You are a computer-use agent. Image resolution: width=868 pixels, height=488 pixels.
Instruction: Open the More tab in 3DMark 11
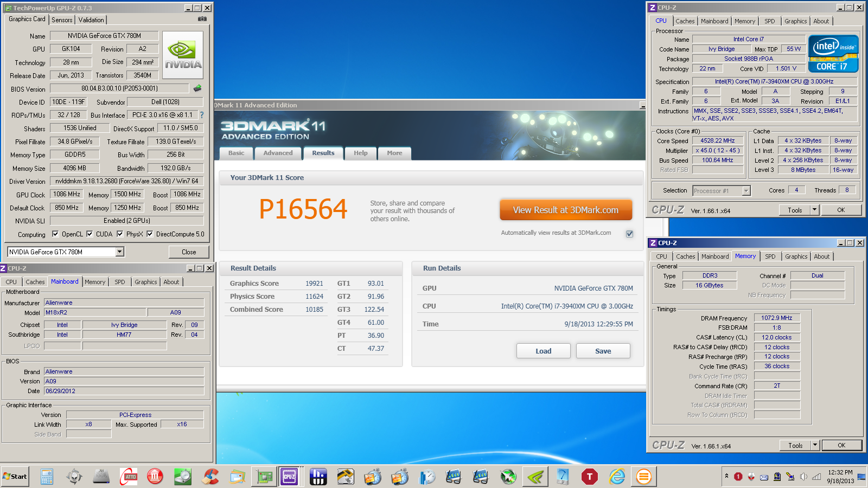(394, 153)
